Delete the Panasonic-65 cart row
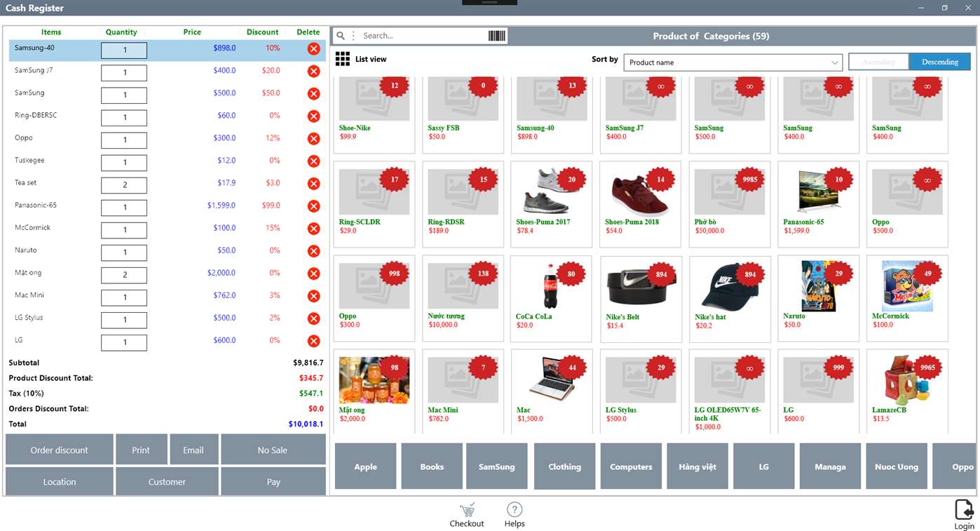Image resolution: width=980 pixels, height=531 pixels. [x=313, y=206]
